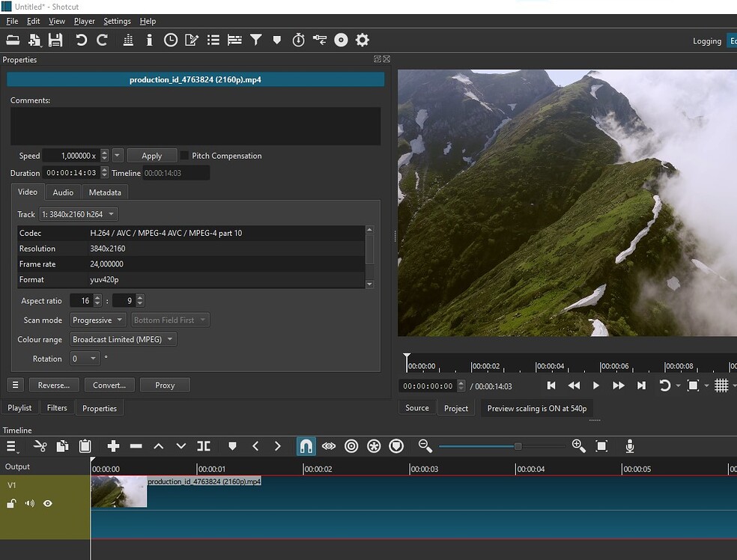Open the Scan mode dropdown showing Progressive

[x=97, y=320]
